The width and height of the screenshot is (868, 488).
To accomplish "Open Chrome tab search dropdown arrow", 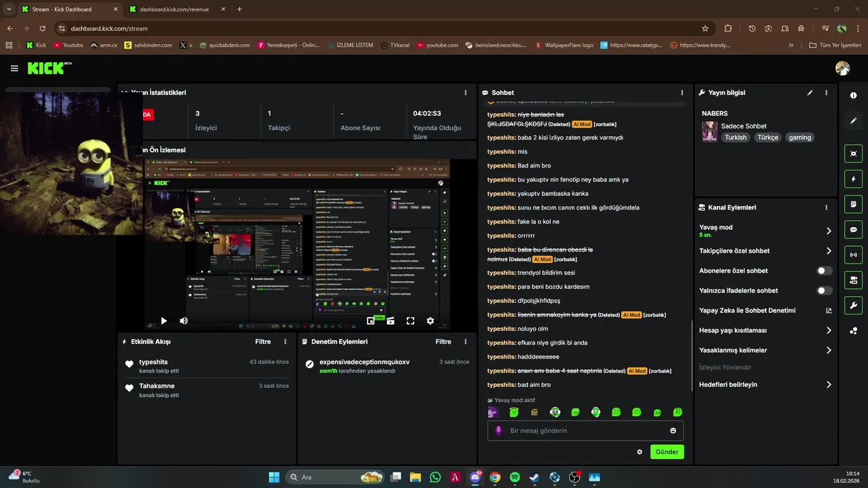I will 9,9.
